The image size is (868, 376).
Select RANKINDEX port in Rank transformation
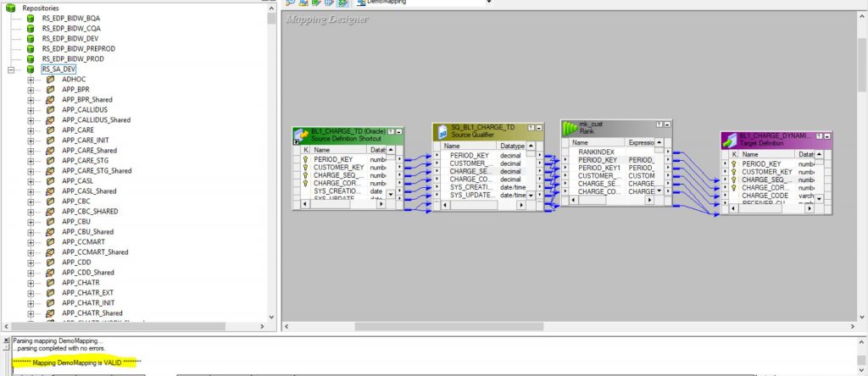pyautogui.click(x=596, y=152)
